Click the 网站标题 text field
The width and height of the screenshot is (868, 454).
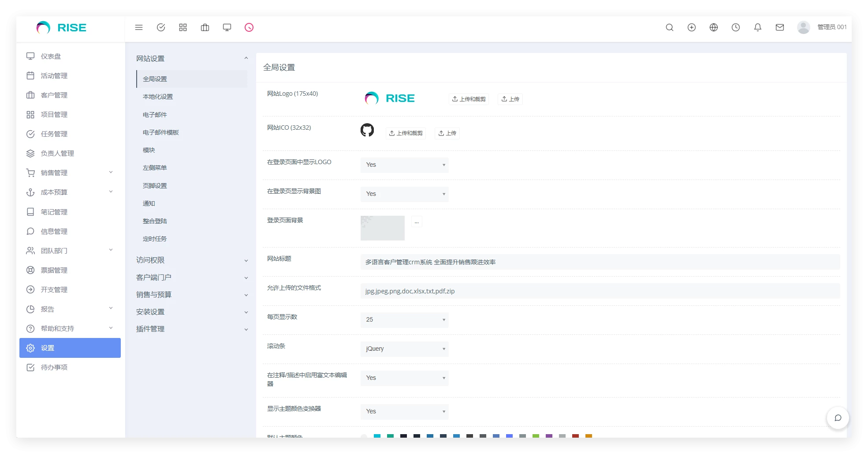pyautogui.click(x=600, y=262)
